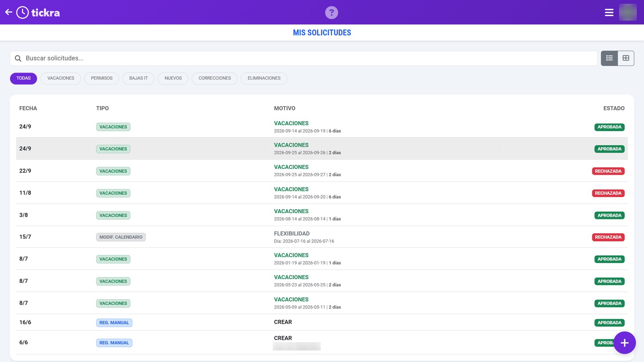Filter by NUEVOS
Screen dimensions: 644x362
(173, 78)
